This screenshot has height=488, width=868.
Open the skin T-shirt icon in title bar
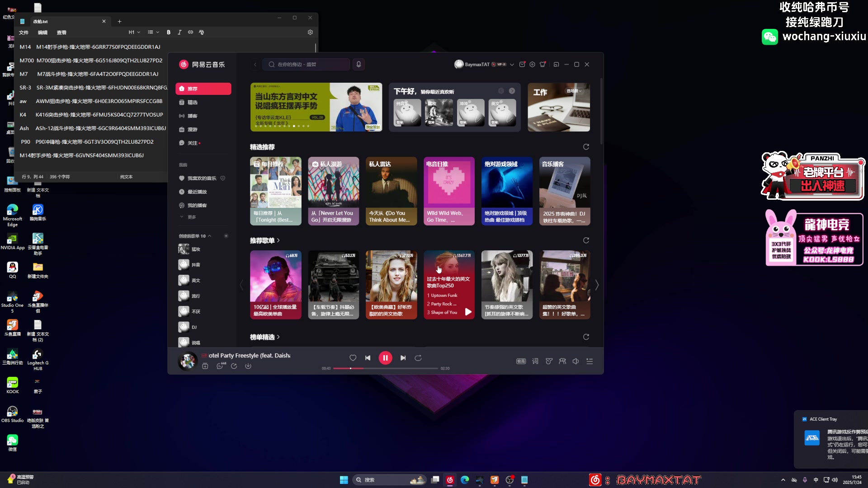pyautogui.click(x=543, y=65)
